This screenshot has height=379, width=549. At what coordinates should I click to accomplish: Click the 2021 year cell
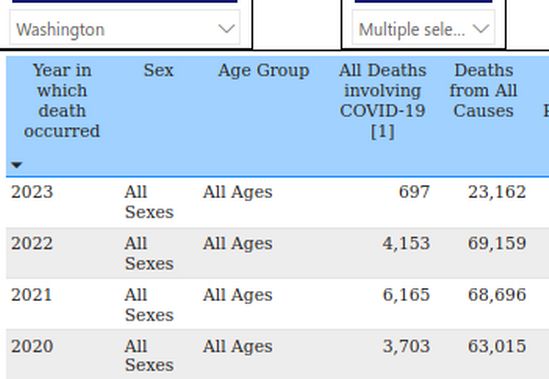pyautogui.click(x=32, y=295)
